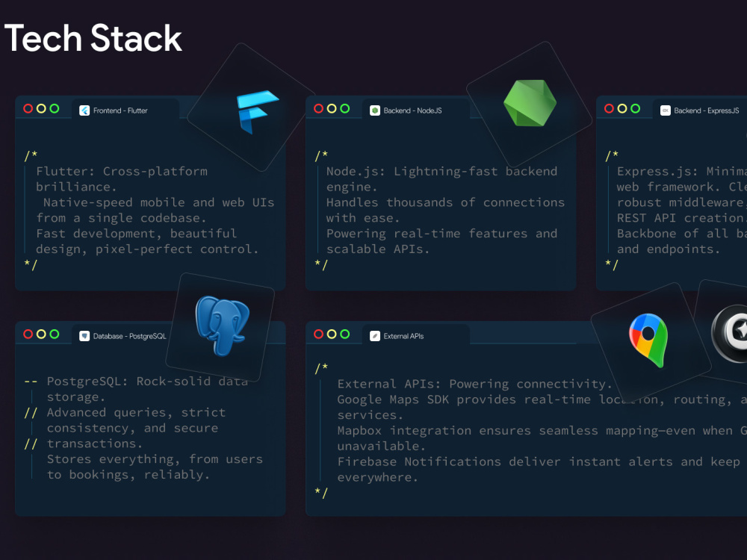The width and height of the screenshot is (747, 560).
Task: Click the small icon in Database - PostgreSQL tab
Action: coord(84,336)
